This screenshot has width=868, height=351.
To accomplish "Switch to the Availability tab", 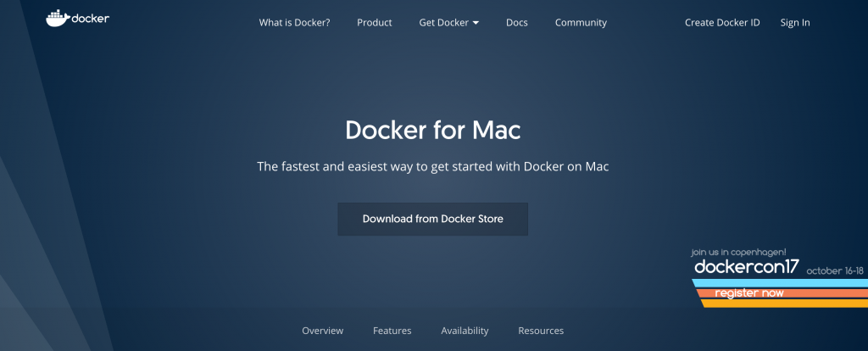I will (465, 331).
